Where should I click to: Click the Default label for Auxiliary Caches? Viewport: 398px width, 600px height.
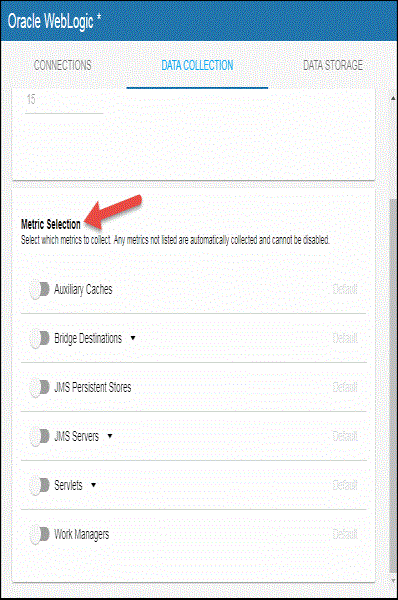(x=345, y=289)
